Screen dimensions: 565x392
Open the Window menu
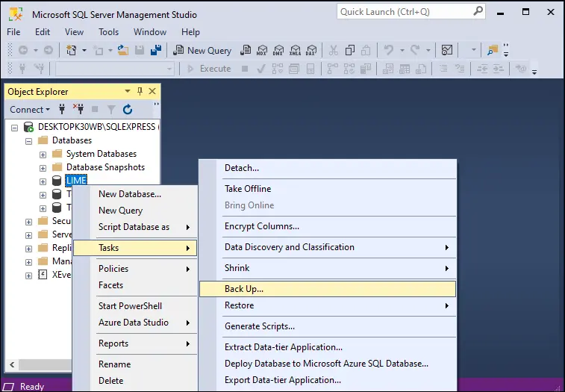[x=150, y=32]
